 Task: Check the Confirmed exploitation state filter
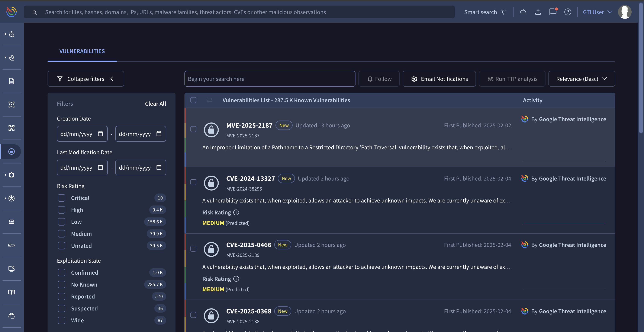61,272
